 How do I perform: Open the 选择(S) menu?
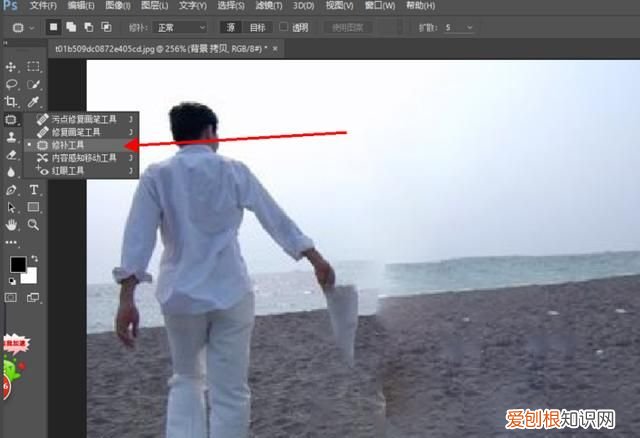[x=231, y=6]
